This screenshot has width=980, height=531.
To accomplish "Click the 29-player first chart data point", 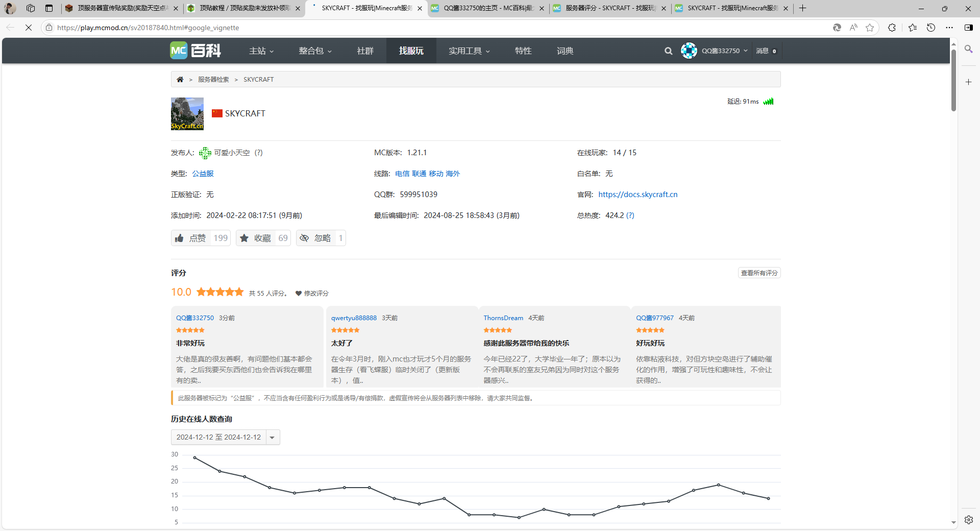I will [194, 457].
